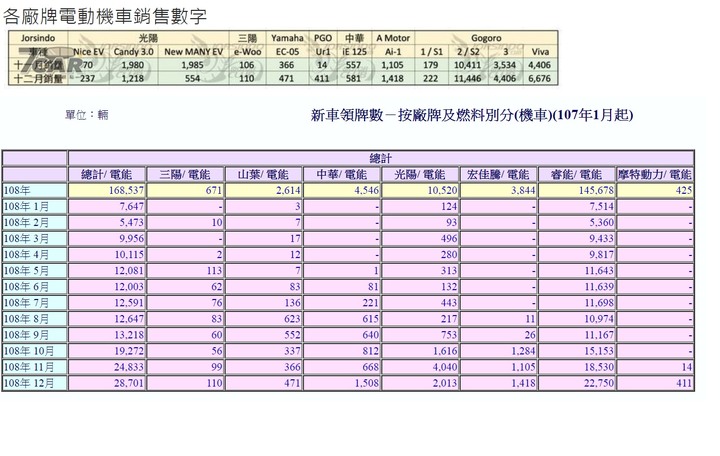Select the e-Woo model cell

point(248,51)
